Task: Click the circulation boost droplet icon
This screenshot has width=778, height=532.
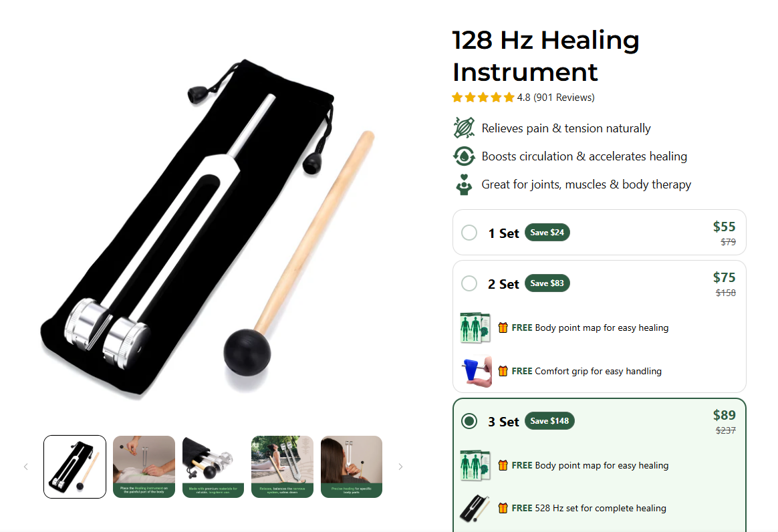Action: point(464,156)
